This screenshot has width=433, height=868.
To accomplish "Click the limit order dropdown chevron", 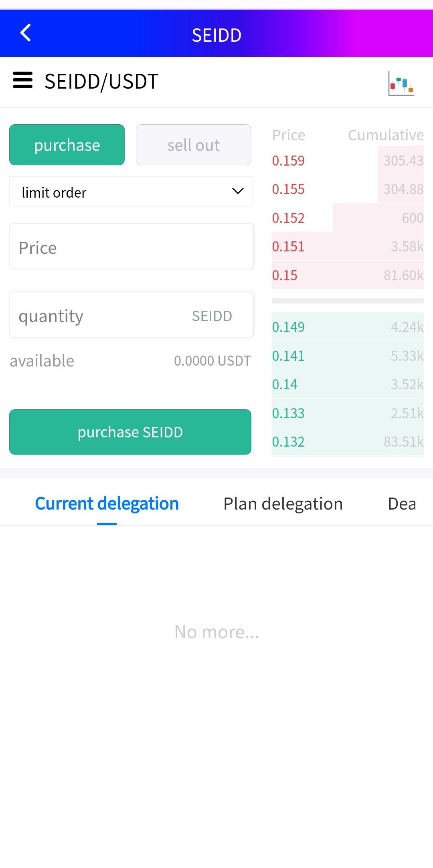I will coord(238,191).
